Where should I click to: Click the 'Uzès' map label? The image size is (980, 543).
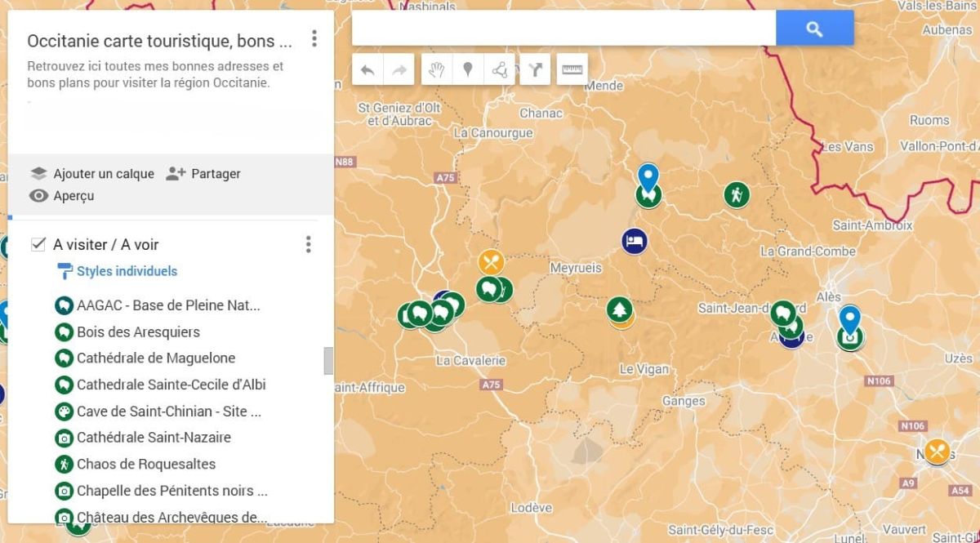point(958,358)
